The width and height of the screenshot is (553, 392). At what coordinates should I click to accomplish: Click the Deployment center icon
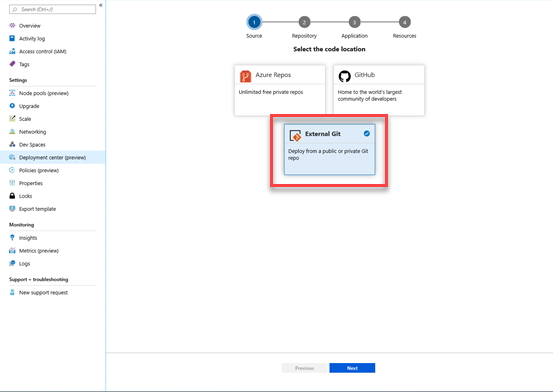[12, 157]
